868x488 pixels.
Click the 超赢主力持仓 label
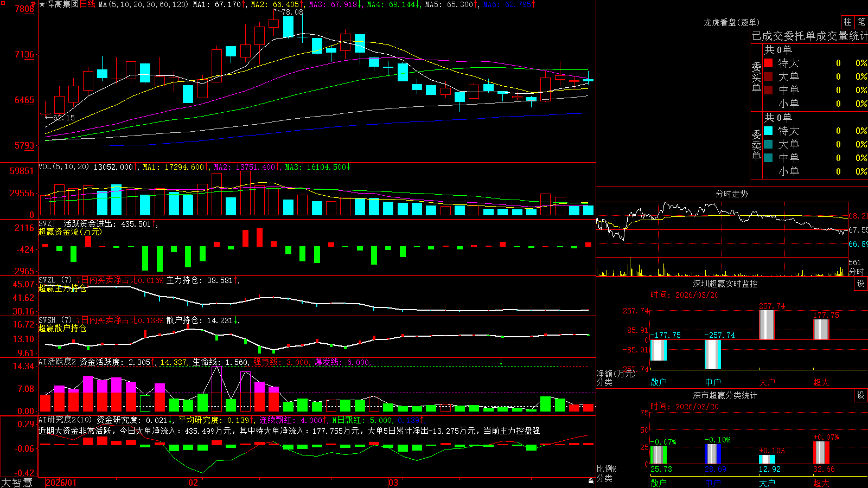pyautogui.click(x=62, y=288)
